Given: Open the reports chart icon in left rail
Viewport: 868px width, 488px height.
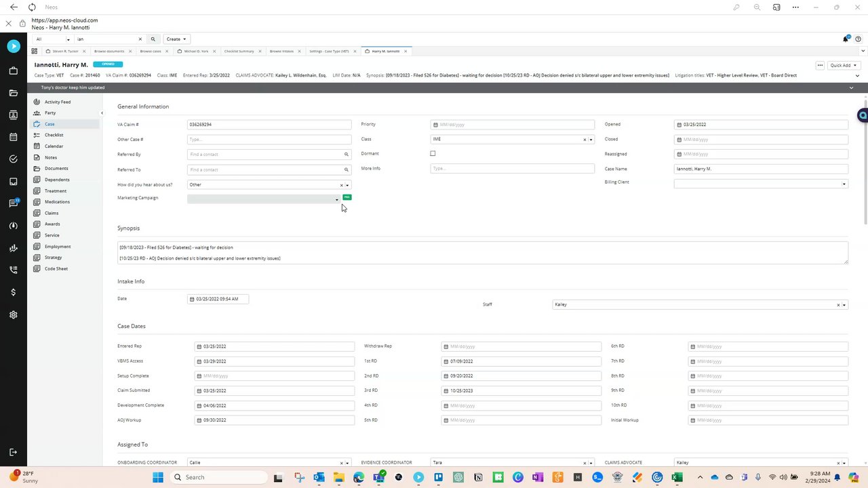Looking at the screenshot, I should (x=14, y=248).
